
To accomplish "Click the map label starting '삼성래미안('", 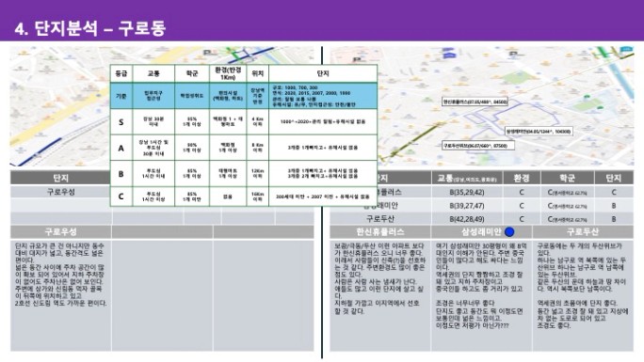I will pos(539,132).
